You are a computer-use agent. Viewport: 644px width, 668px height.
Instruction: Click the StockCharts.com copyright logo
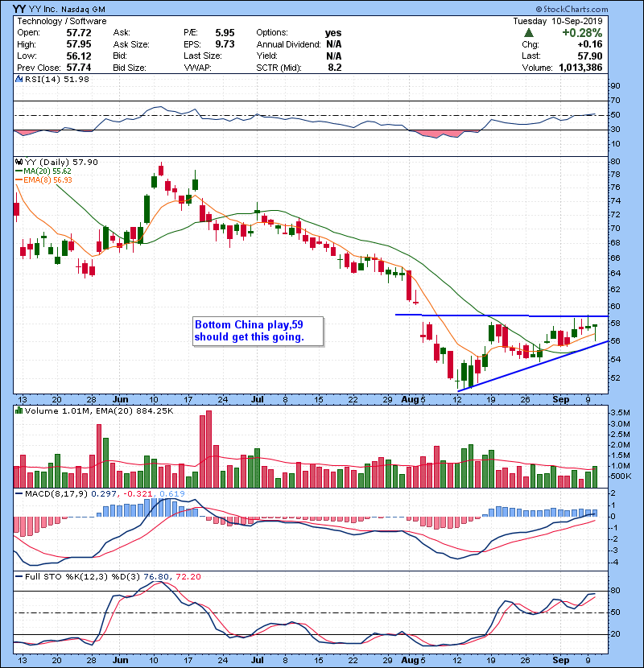[x=572, y=9]
